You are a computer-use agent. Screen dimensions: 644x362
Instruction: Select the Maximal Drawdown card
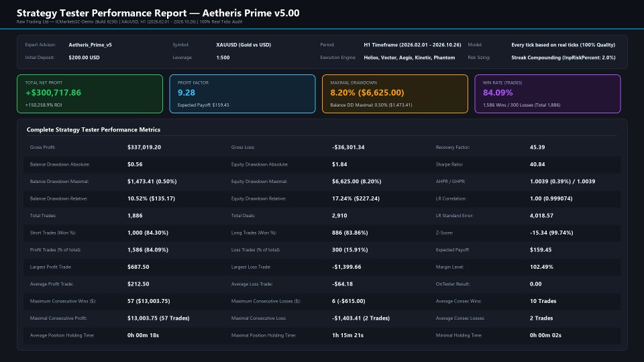point(395,94)
